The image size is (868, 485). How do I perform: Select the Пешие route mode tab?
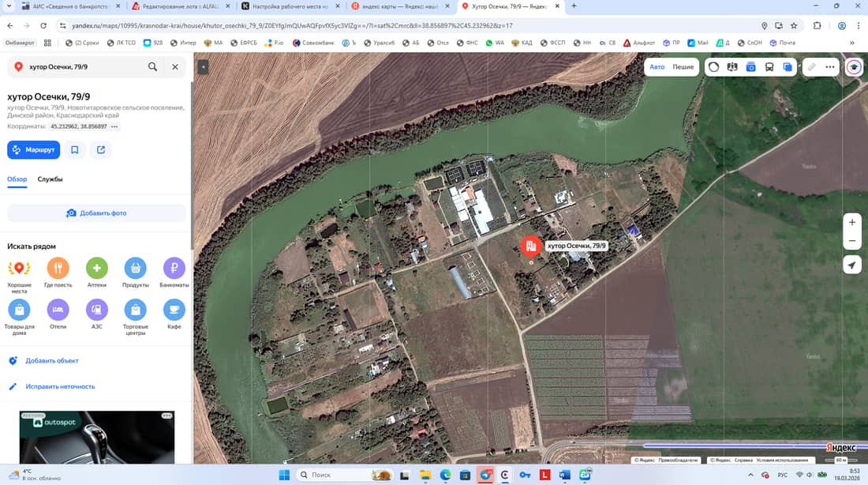pos(683,67)
